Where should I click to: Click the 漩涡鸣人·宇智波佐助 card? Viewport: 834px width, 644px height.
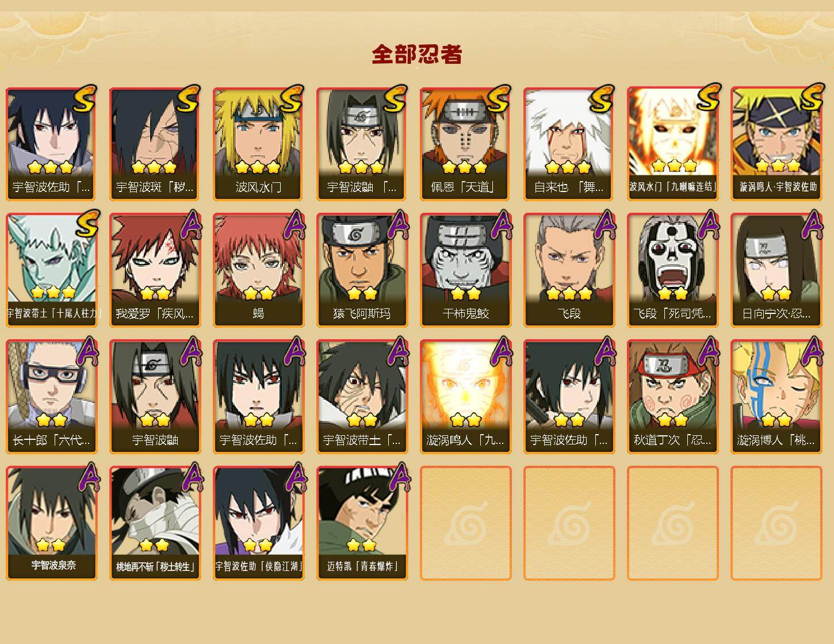(776, 144)
